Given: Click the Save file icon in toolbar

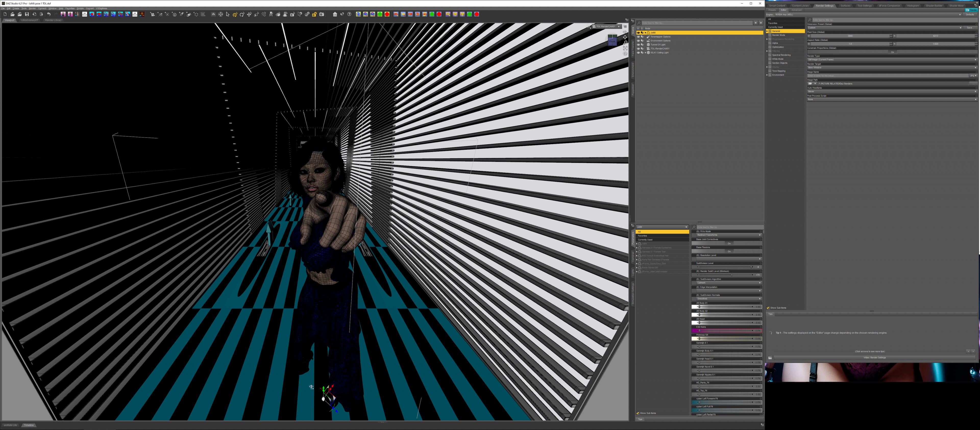Looking at the screenshot, I should pos(27,15).
